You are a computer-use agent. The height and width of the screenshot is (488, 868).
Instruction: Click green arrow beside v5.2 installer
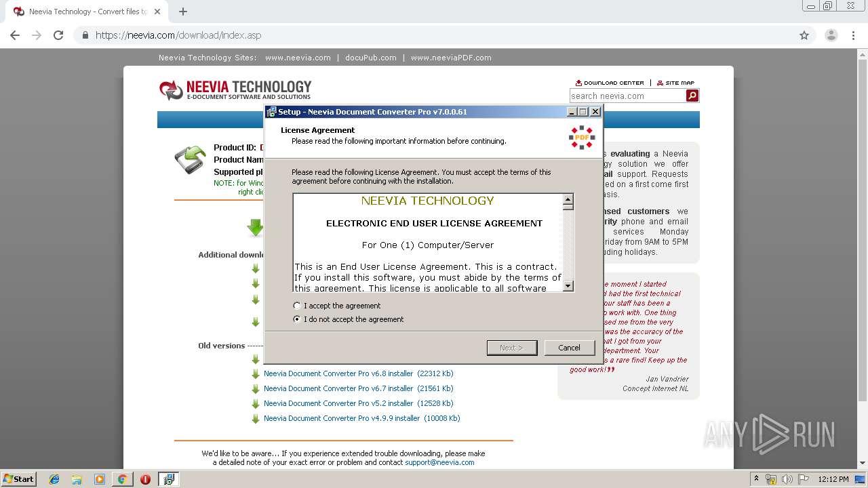tap(256, 404)
